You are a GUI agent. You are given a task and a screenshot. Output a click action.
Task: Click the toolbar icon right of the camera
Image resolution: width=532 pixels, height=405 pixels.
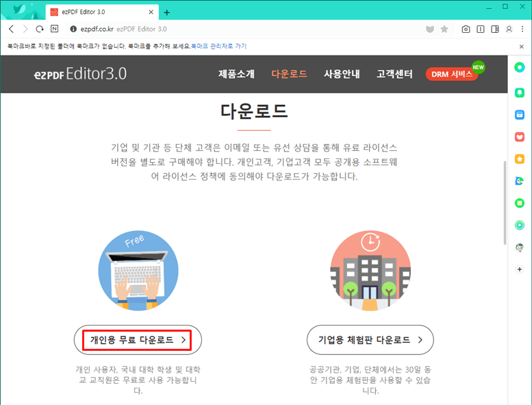coord(481,29)
